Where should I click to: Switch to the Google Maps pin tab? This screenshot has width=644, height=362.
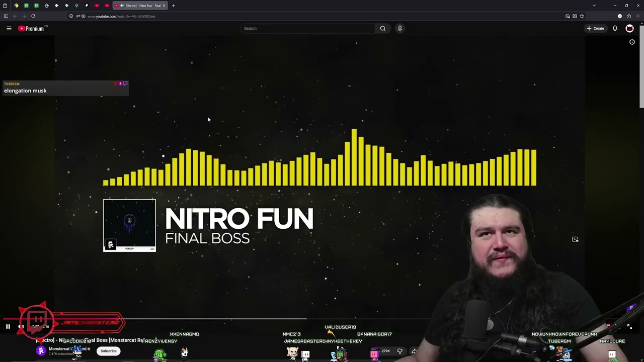tap(76, 6)
